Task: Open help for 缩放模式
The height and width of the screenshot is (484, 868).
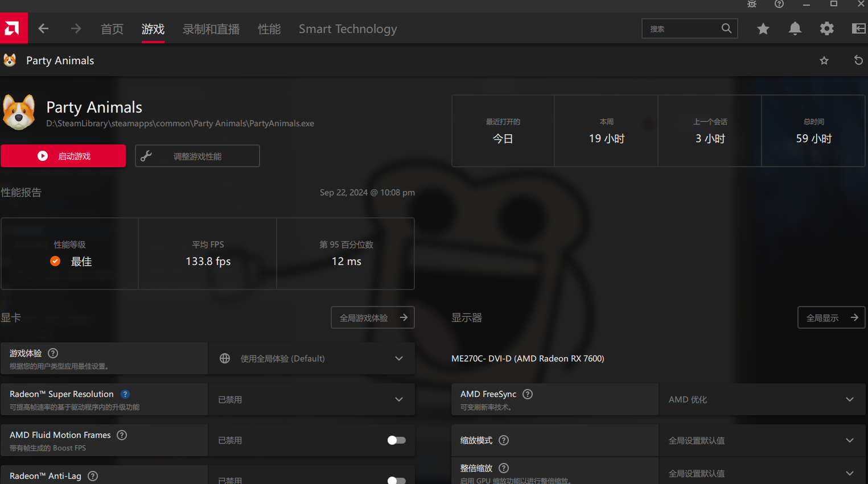Action: (x=504, y=440)
